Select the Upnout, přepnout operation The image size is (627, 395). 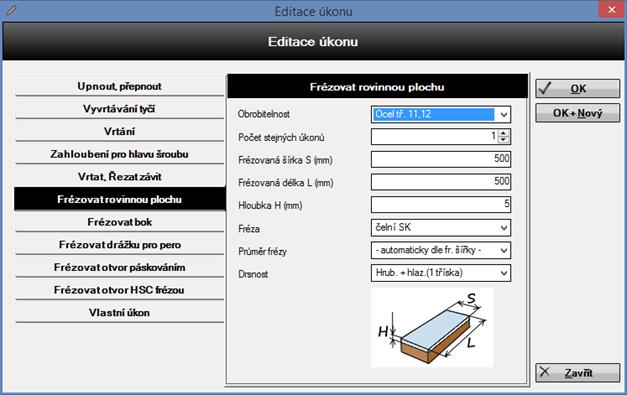pos(120,86)
